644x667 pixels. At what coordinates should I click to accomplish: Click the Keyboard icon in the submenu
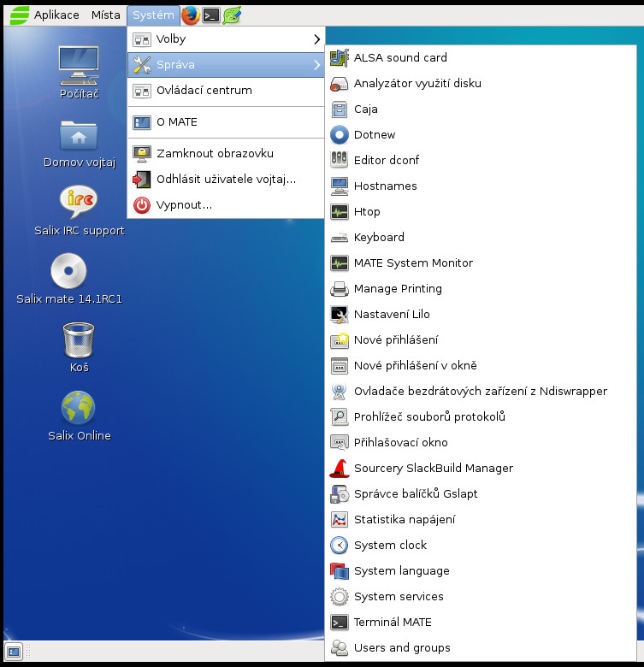[x=339, y=238]
